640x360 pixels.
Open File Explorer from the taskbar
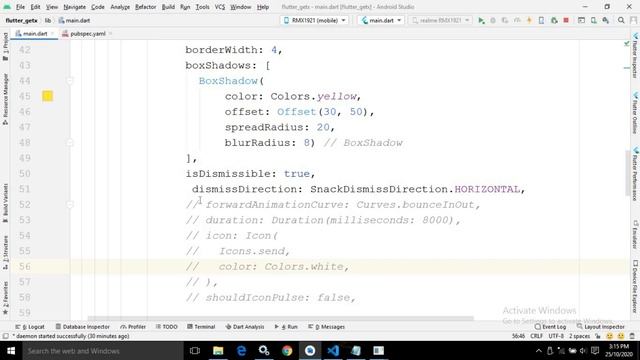218,351
